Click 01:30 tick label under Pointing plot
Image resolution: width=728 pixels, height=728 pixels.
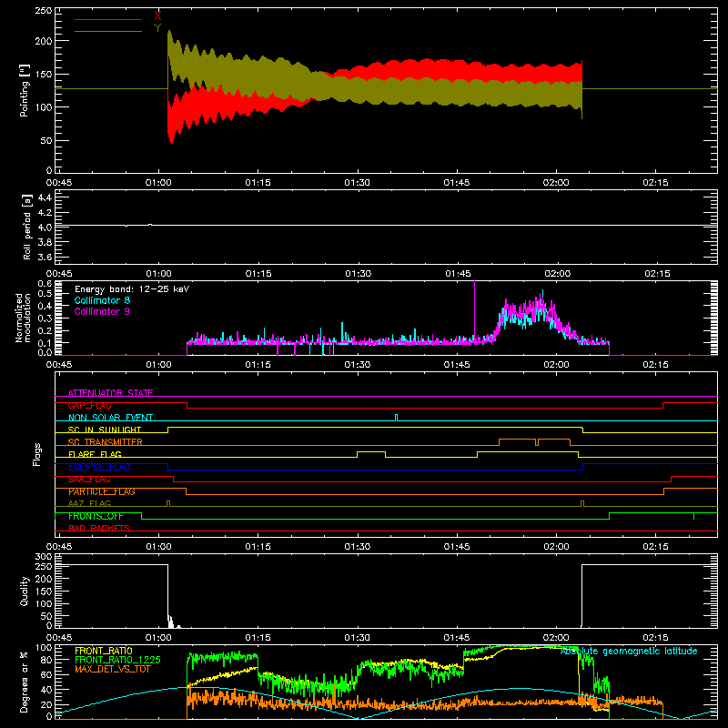pyautogui.click(x=357, y=183)
